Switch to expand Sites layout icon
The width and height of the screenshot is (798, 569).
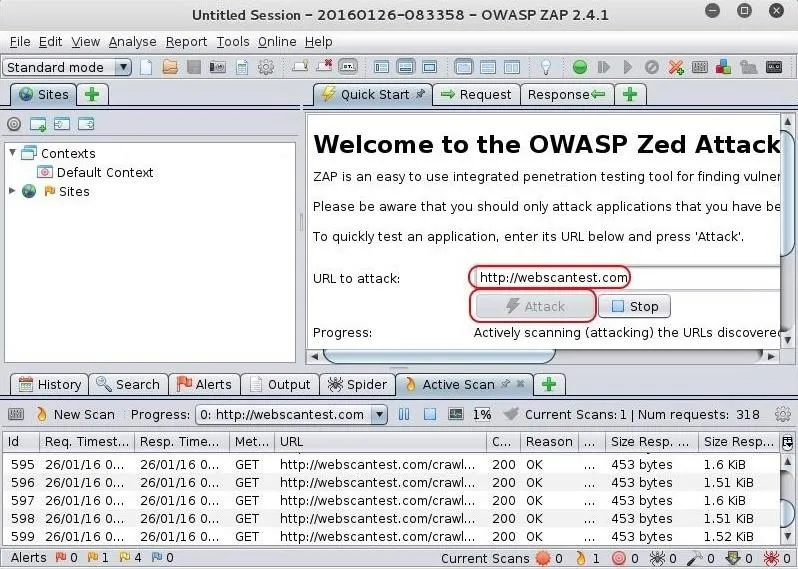381,67
